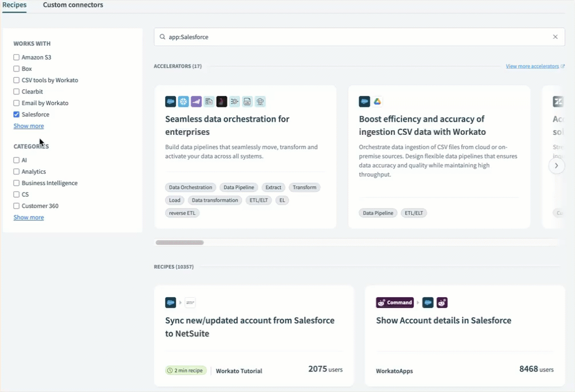Check the Business Intelligence category
The image size is (575, 392).
tap(17, 183)
